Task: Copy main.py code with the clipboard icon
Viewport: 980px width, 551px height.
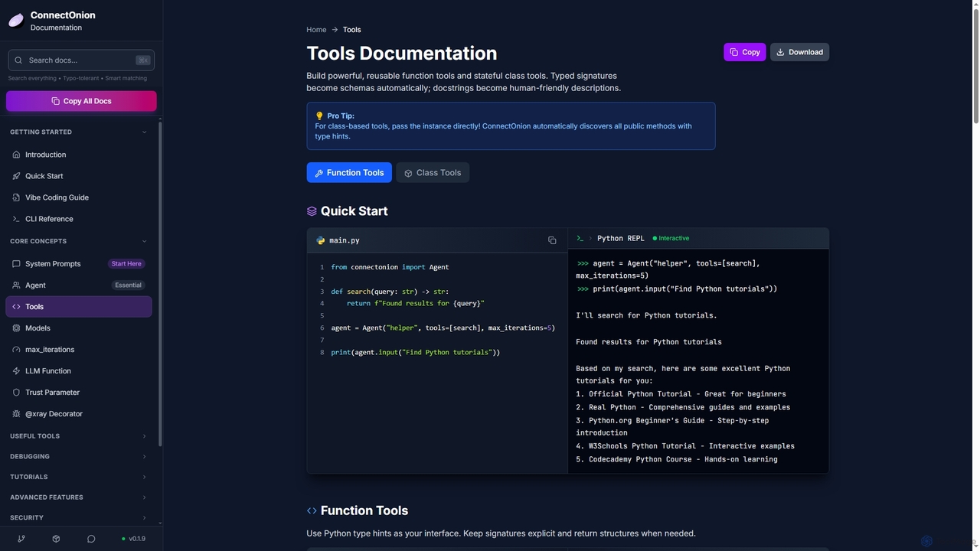Action: pyautogui.click(x=552, y=240)
